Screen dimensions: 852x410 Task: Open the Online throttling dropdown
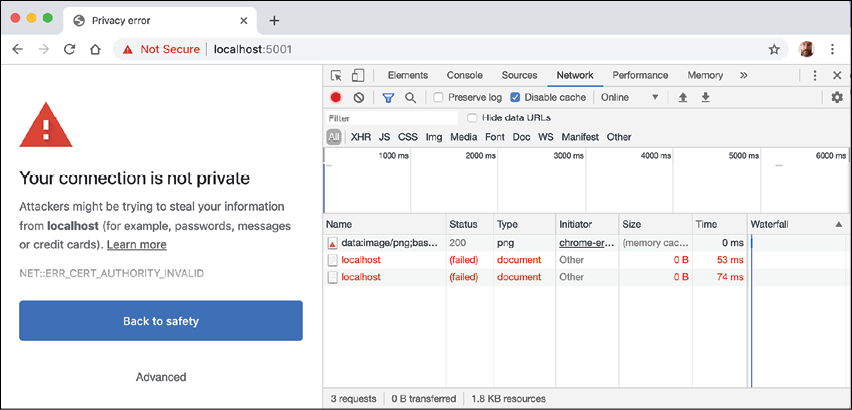630,98
